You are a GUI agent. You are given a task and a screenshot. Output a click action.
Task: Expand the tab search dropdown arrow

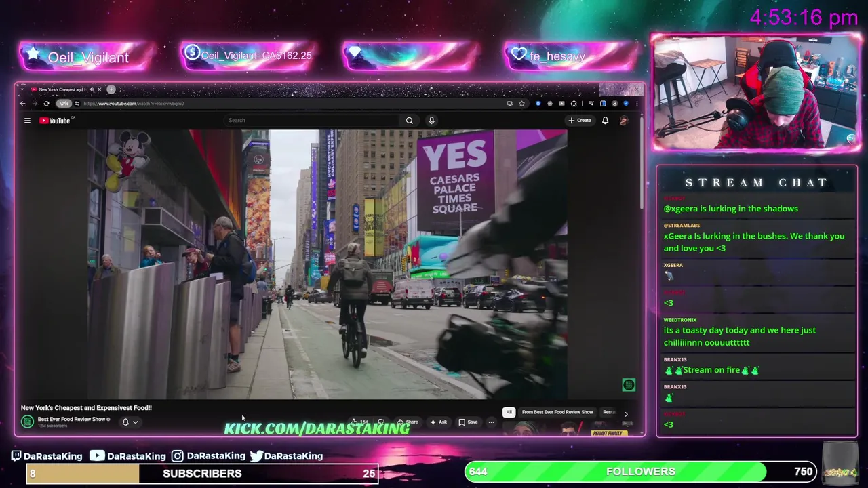coord(22,89)
